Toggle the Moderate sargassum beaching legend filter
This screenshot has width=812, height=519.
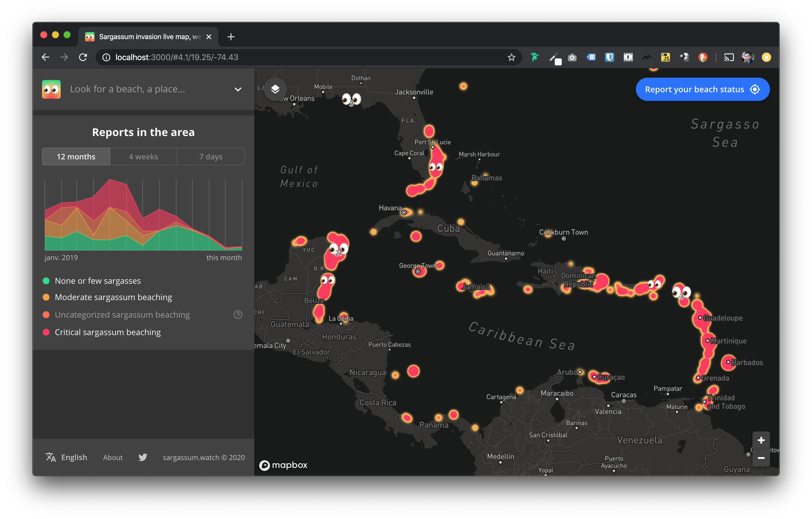(x=113, y=297)
